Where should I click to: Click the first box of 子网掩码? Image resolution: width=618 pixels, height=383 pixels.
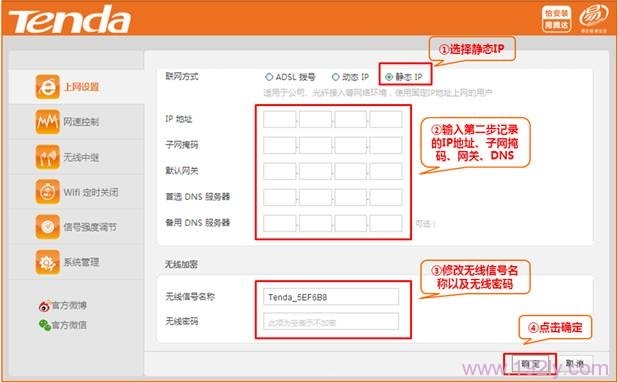tap(279, 145)
